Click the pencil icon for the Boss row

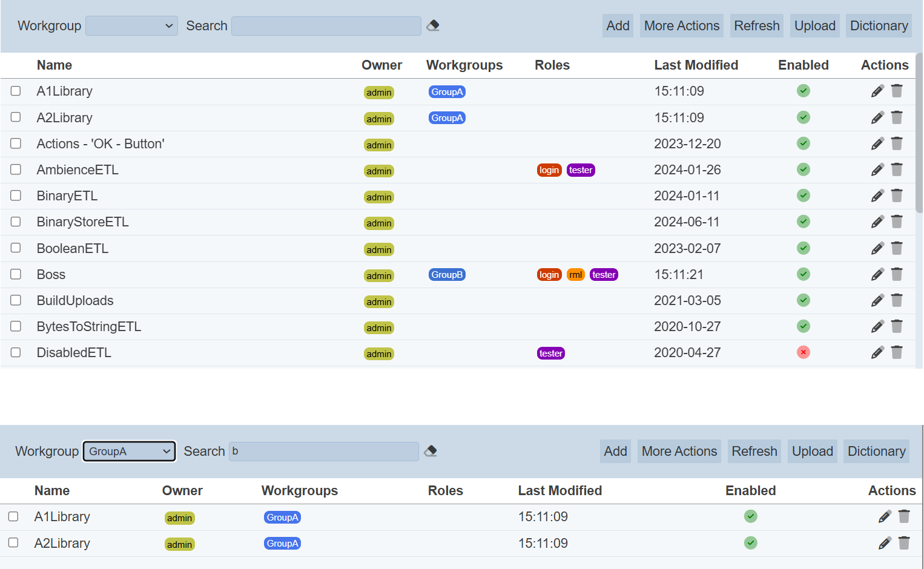coord(877,275)
